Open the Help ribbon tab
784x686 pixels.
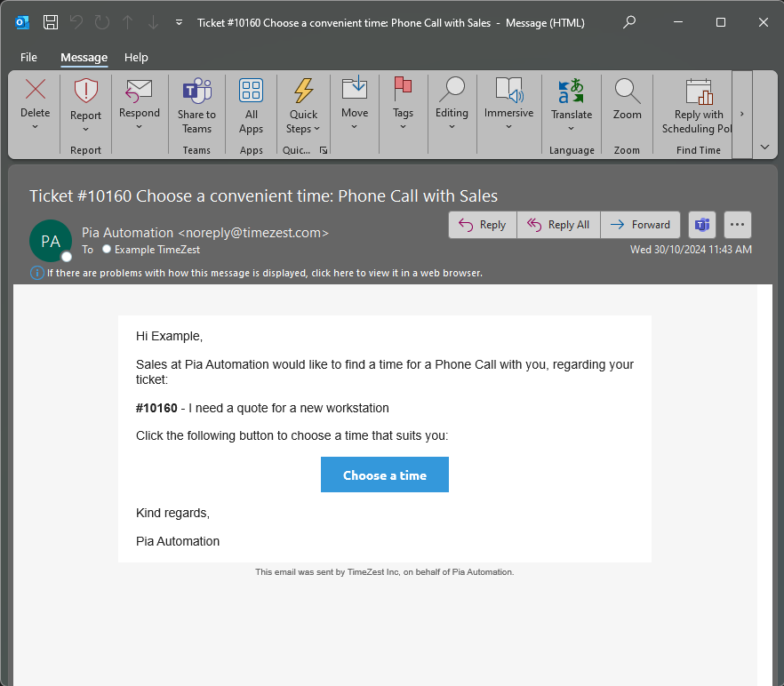click(x=136, y=58)
